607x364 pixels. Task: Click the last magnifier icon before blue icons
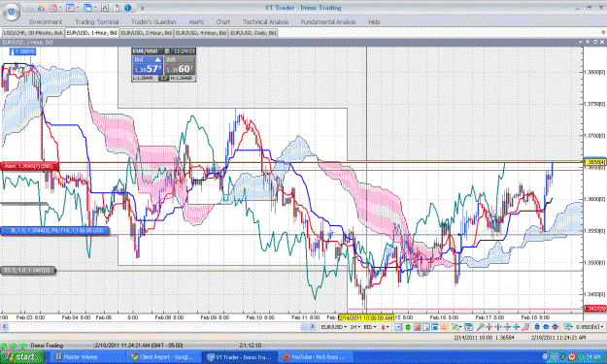point(525,327)
